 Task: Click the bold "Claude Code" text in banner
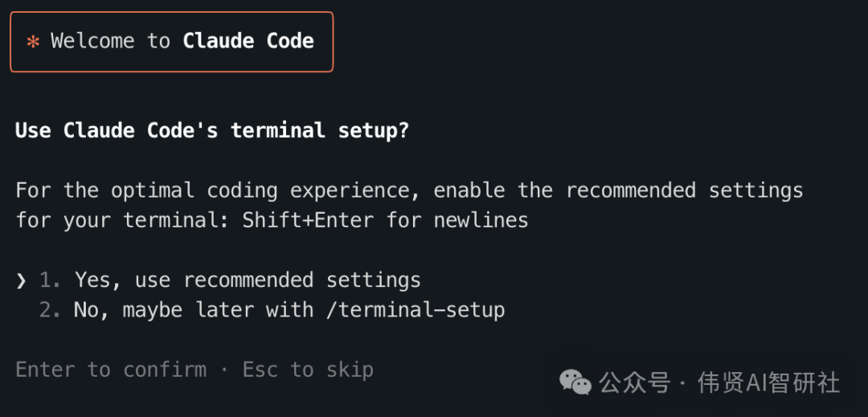[248, 41]
